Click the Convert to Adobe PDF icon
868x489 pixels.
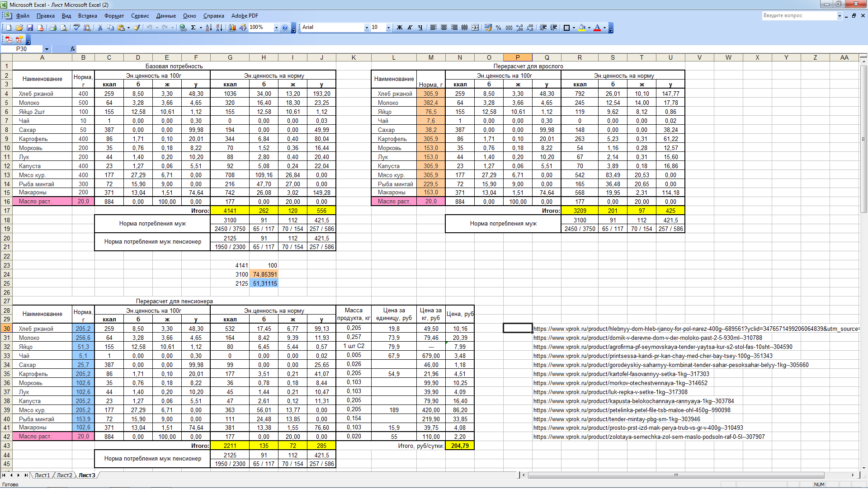(9, 39)
